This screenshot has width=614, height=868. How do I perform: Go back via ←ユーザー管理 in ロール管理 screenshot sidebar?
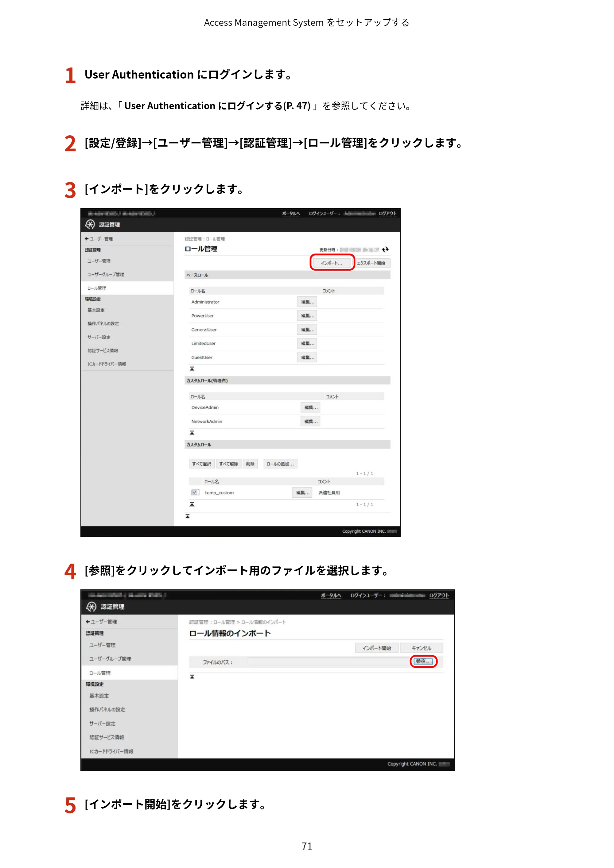pyautogui.click(x=98, y=239)
